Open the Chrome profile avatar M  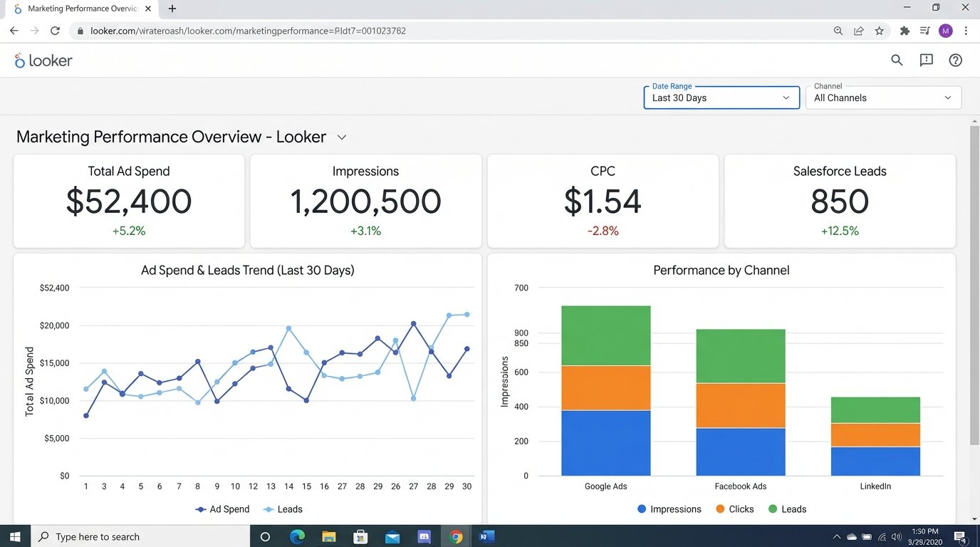(945, 31)
